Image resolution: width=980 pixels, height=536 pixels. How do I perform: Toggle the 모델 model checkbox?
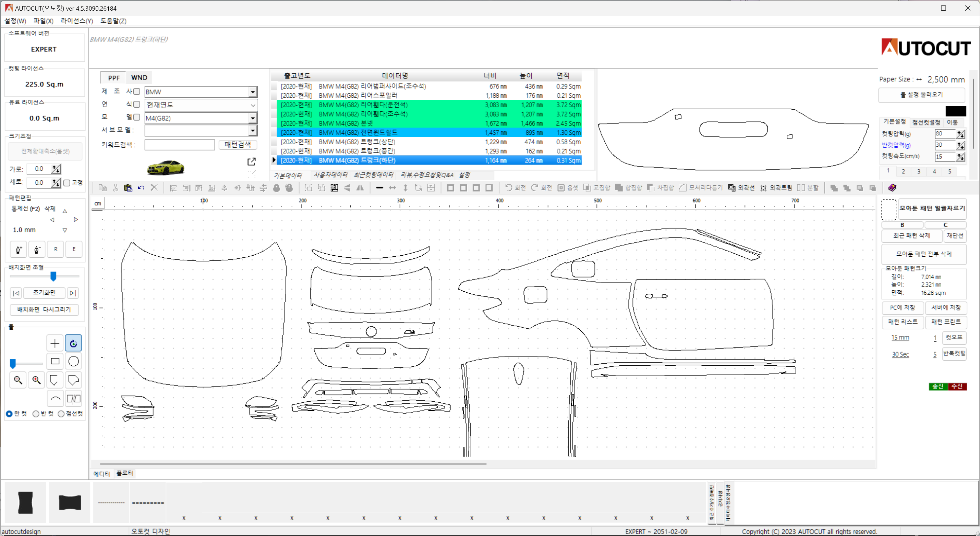click(x=136, y=117)
